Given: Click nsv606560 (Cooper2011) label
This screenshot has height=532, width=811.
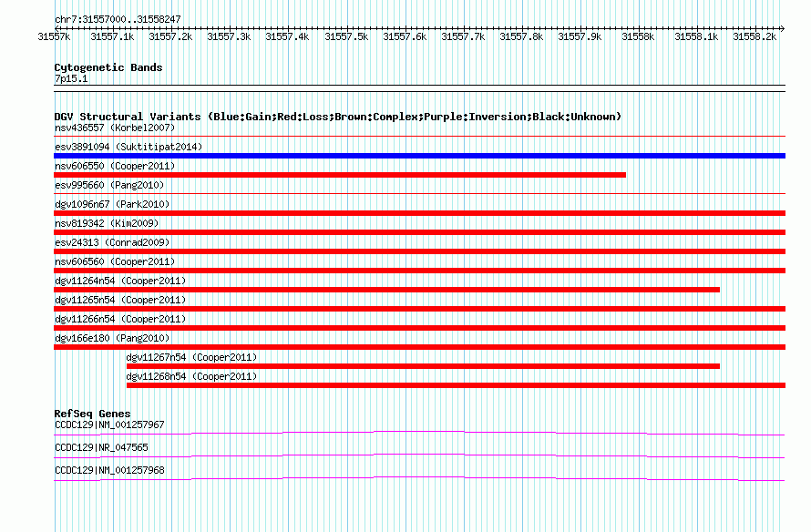Looking at the screenshot, I should pos(115,261).
